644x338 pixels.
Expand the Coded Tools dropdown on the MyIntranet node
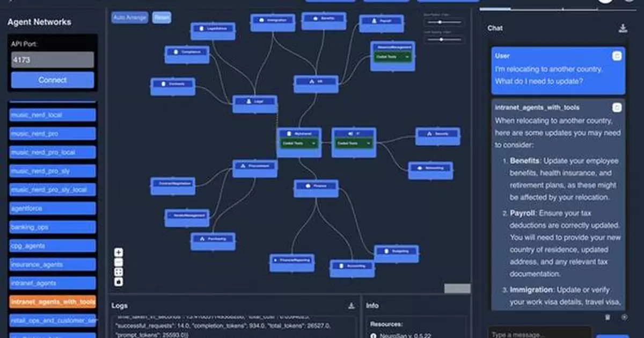(313, 143)
